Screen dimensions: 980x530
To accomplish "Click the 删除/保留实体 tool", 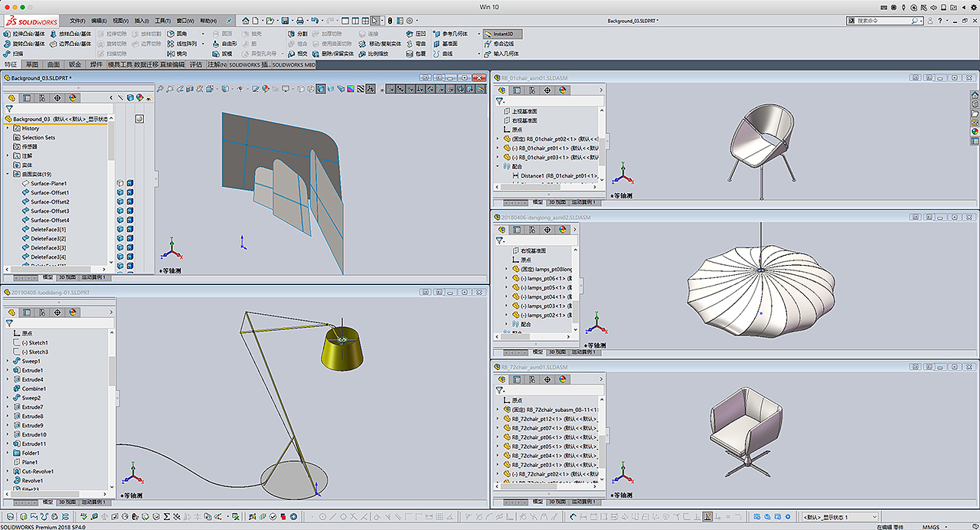I will [332, 54].
